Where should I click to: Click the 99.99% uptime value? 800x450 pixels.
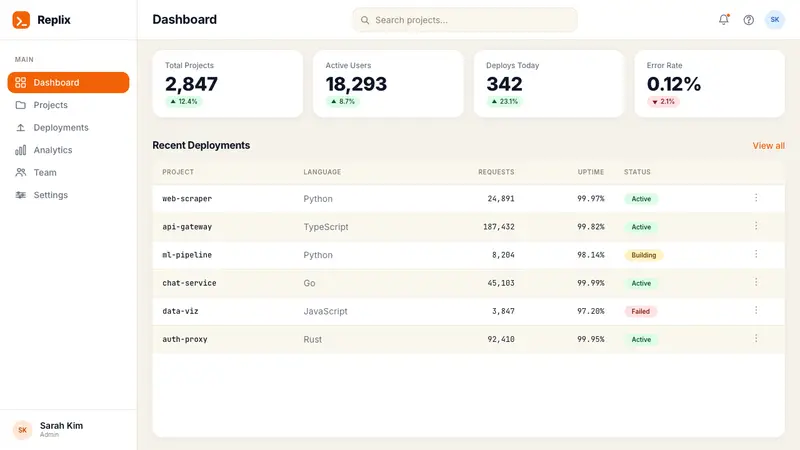pyautogui.click(x=591, y=283)
